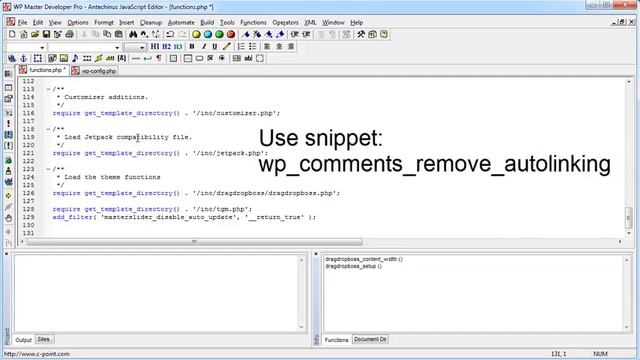Save file with floppy disk icon
The height and width of the screenshot is (360, 640).
[46, 34]
